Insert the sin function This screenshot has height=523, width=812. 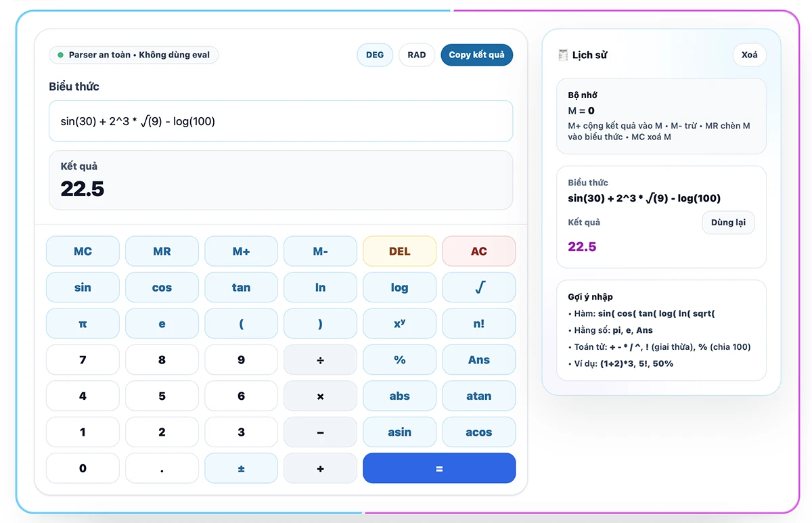pyautogui.click(x=83, y=287)
